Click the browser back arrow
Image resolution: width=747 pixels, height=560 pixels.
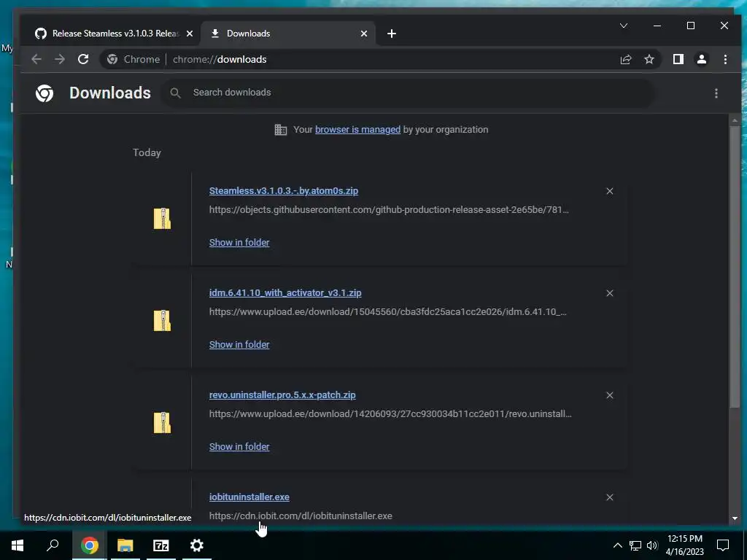point(36,59)
